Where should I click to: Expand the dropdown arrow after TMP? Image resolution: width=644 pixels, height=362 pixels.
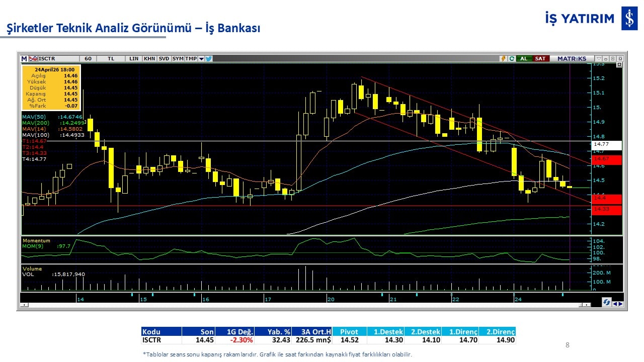click(x=201, y=58)
